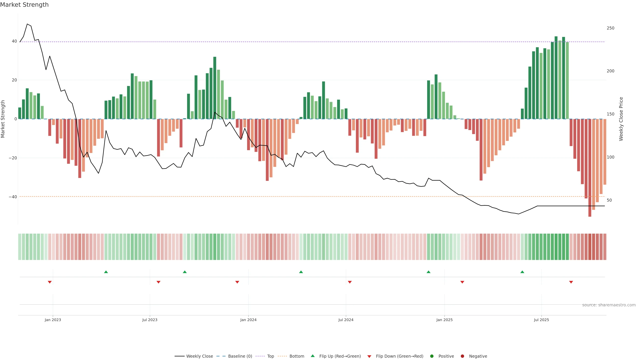
Task: Click the red flip-down marker after Jul 2024
Action: point(350,282)
